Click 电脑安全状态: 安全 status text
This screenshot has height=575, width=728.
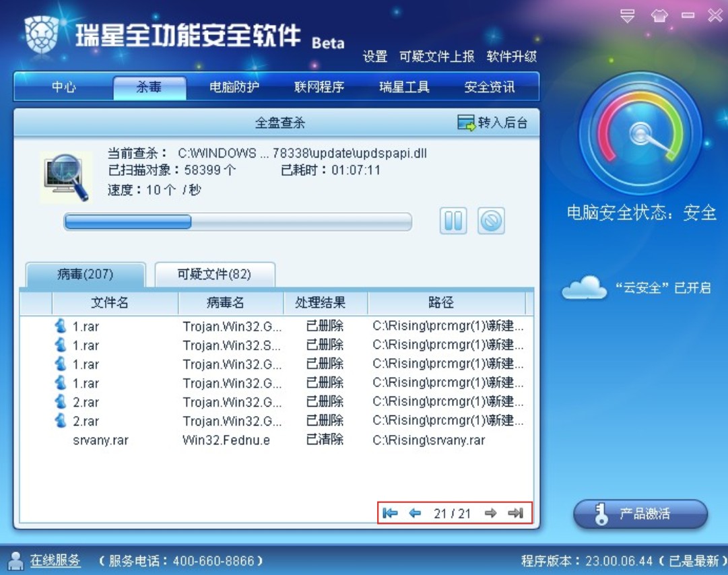pyautogui.click(x=641, y=213)
